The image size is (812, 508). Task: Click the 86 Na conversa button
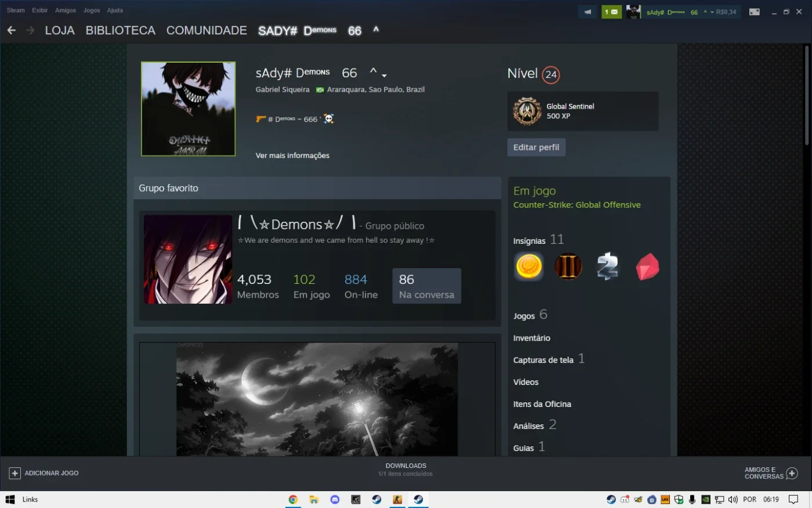tap(427, 286)
